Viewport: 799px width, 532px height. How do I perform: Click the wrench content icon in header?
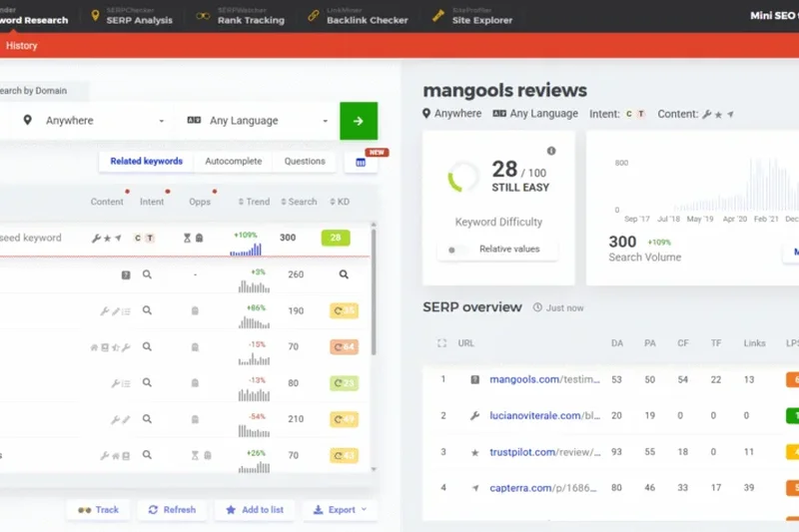tap(706, 115)
